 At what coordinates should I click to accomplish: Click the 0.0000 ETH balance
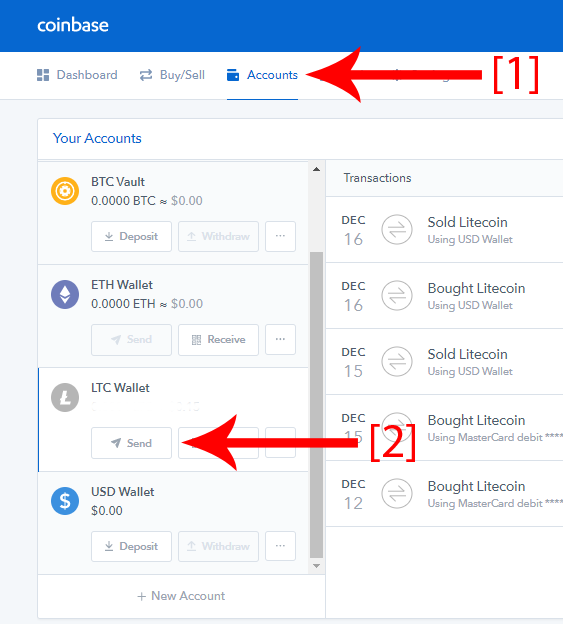tap(123, 304)
